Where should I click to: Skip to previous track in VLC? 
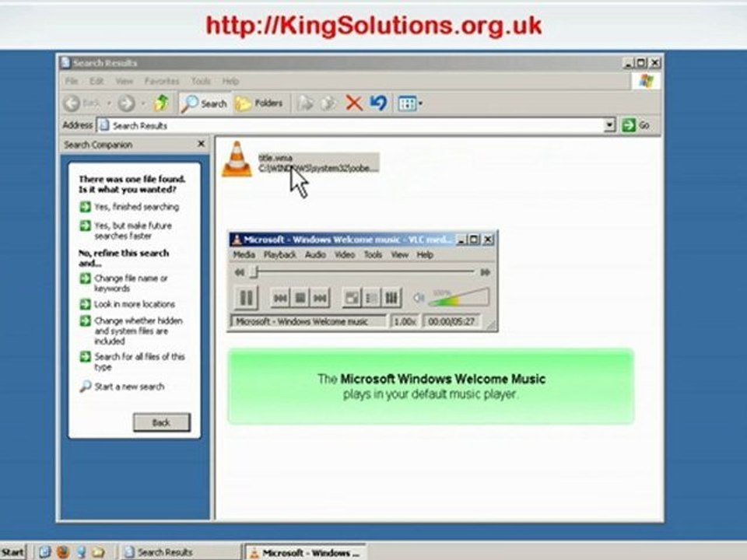(280, 298)
